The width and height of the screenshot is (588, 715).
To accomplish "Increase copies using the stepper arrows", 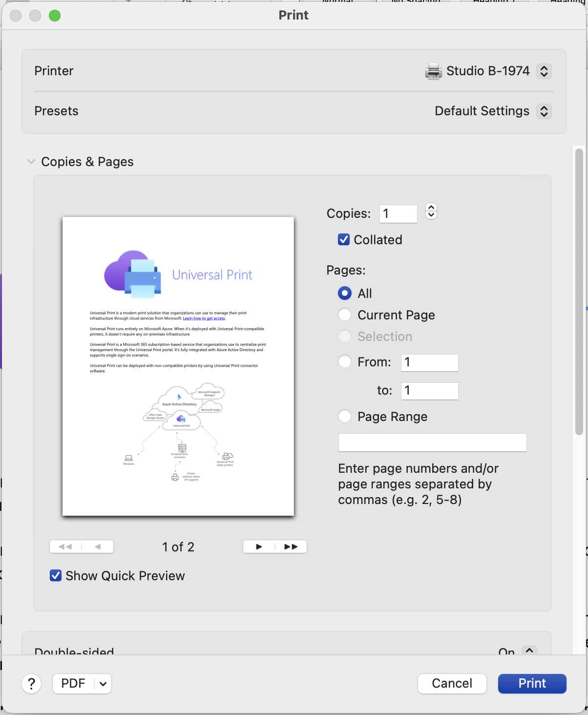I will point(431,208).
